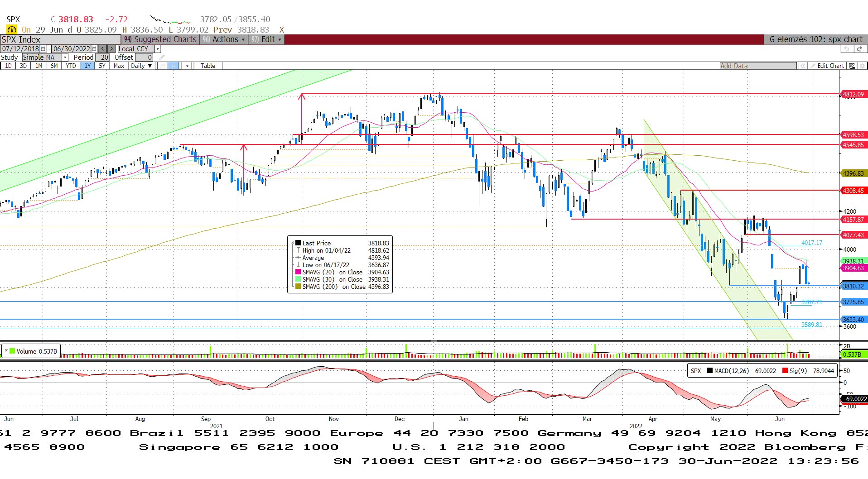Viewport: 868px width, 479px height.
Task: Open chart settings gear icon
Action: [x=862, y=66]
